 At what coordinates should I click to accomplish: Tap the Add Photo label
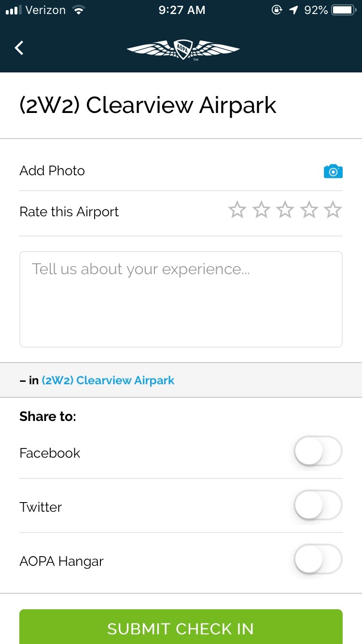52,171
